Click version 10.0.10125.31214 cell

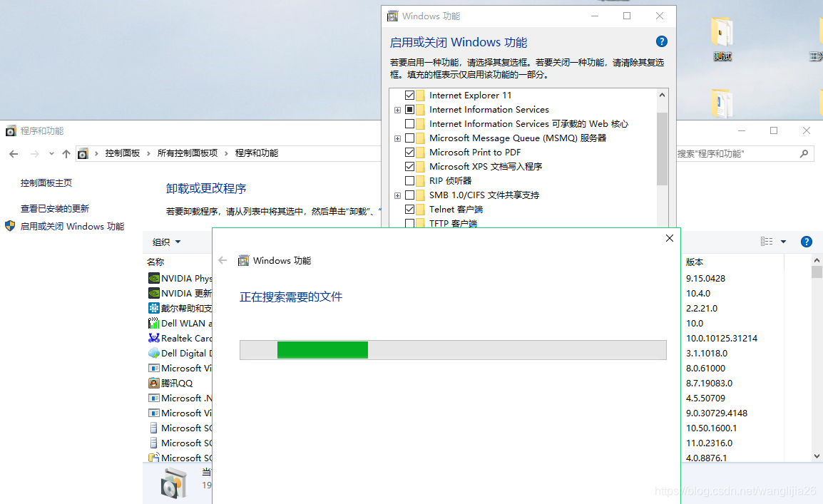point(722,339)
